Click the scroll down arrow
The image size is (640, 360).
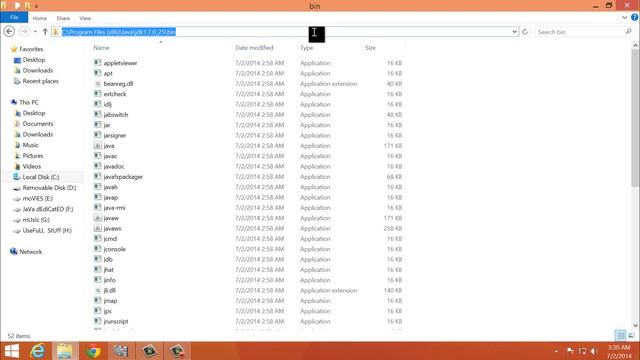[x=635, y=325]
